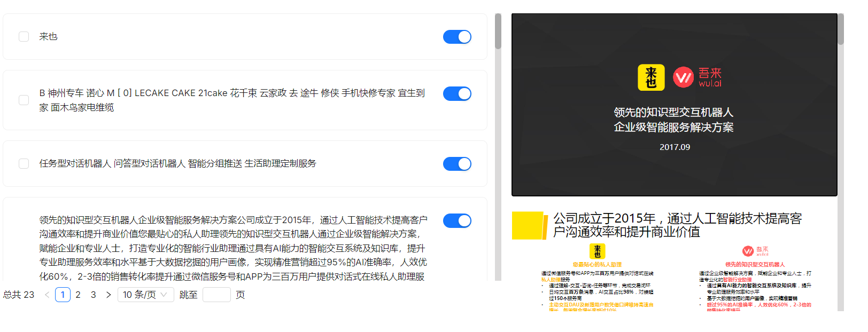The height and width of the screenshot is (332, 868).
Task: Click the yellow 来也 logo on title slide
Action: pos(651,77)
